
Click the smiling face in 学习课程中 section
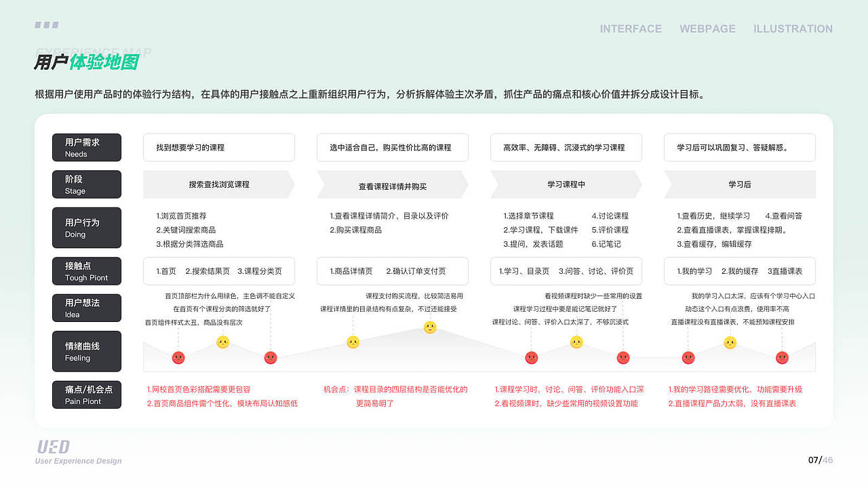click(576, 342)
